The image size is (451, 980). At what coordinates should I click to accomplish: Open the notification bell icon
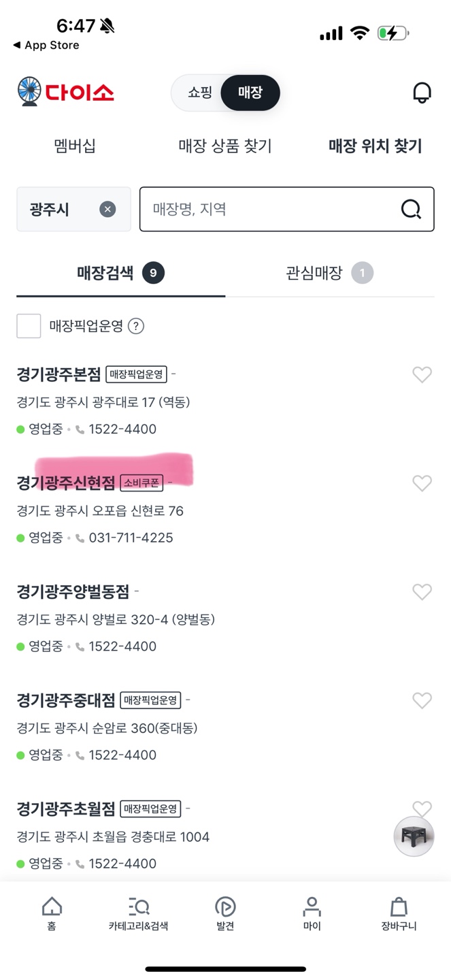pos(422,93)
